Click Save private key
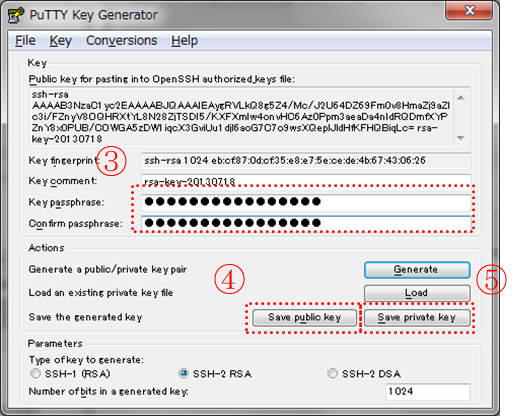528x416 pixels. (x=417, y=318)
